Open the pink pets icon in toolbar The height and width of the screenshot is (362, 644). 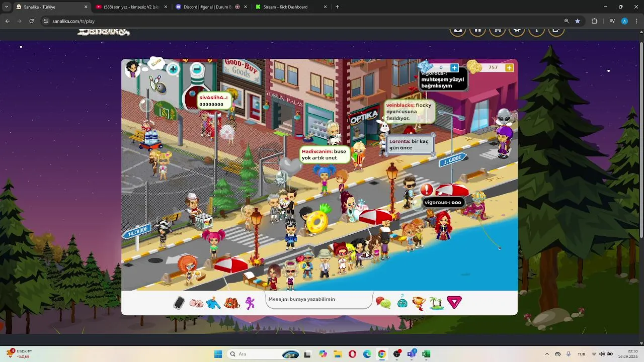(x=196, y=303)
